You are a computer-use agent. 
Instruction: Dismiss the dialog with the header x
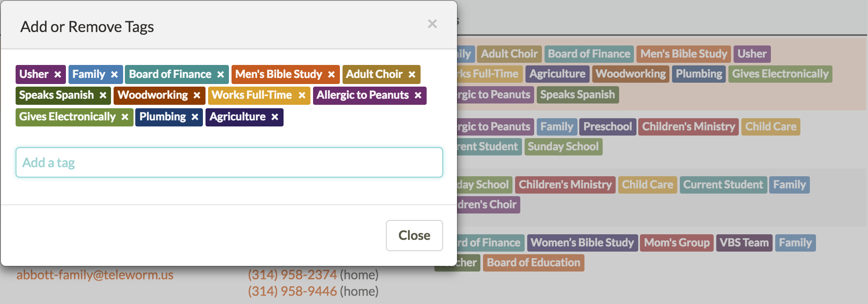click(x=432, y=24)
